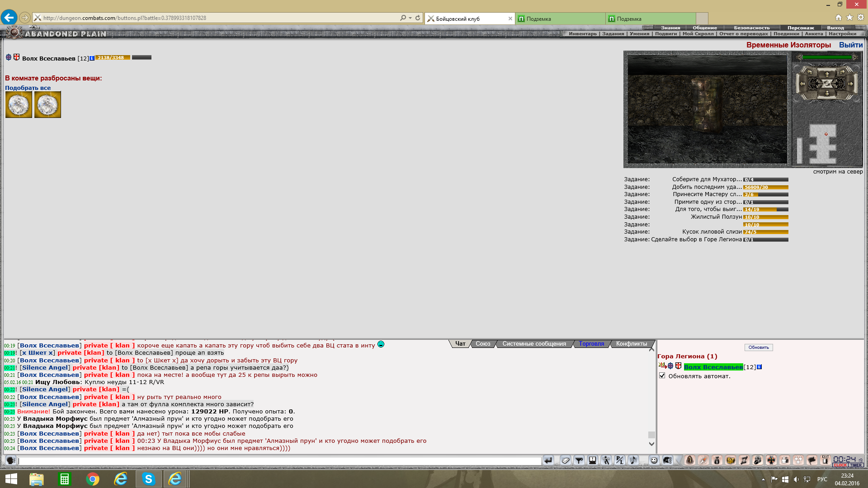
Task: Open Умения menu
Action: (x=639, y=34)
